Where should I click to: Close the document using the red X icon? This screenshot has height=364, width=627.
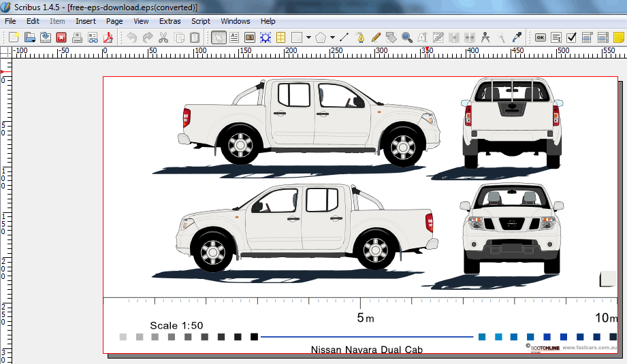coord(61,37)
